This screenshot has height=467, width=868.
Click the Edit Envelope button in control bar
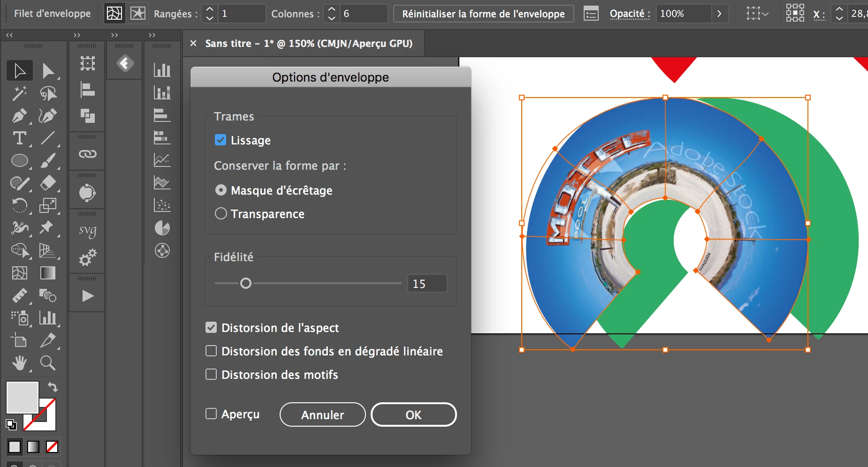pyautogui.click(x=114, y=14)
